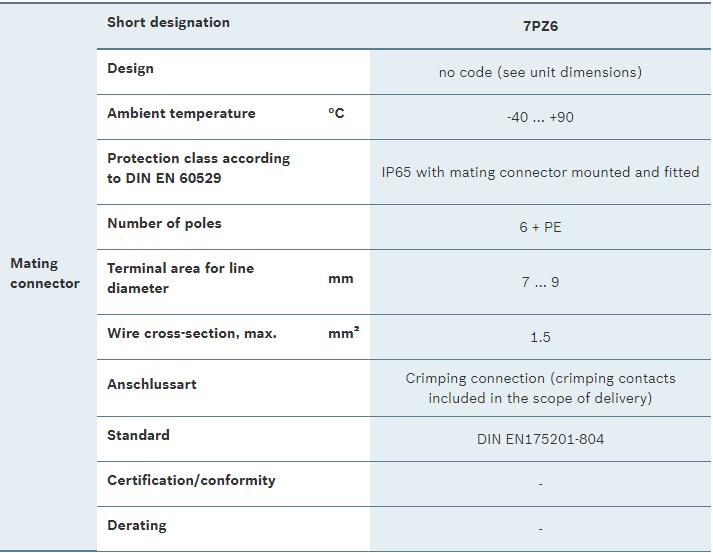Click the 'Short designation' row label
Image resolution: width=713 pixels, height=553 pixels.
pos(168,22)
